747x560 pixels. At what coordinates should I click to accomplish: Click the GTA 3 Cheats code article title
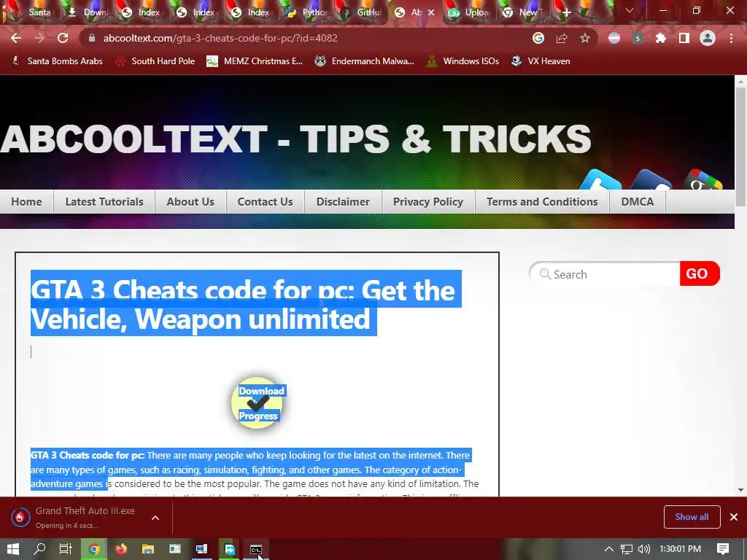tap(245, 304)
